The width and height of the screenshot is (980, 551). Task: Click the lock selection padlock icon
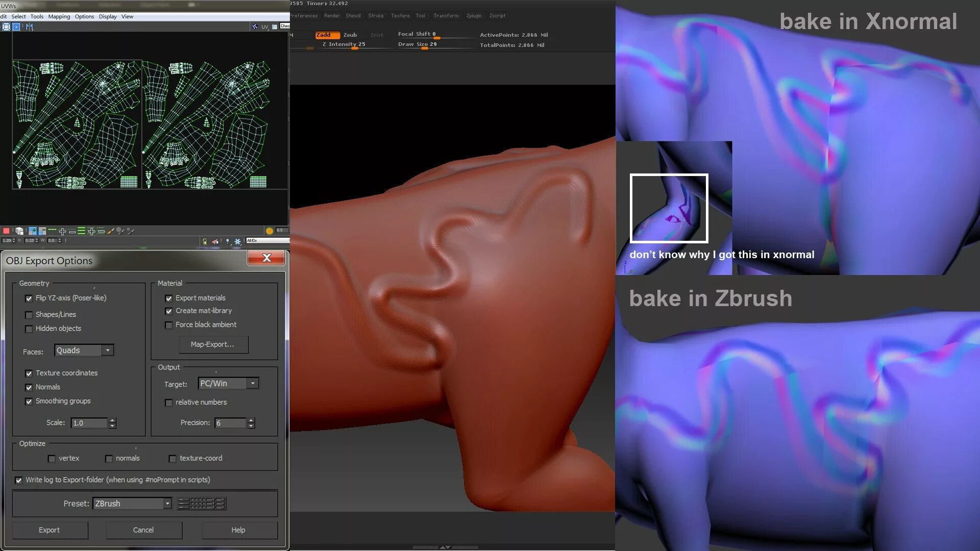205,241
